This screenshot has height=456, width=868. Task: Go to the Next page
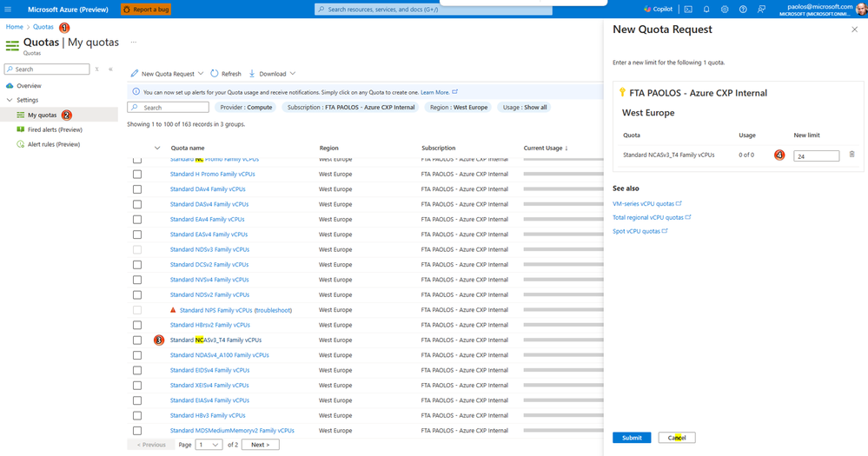(260, 445)
